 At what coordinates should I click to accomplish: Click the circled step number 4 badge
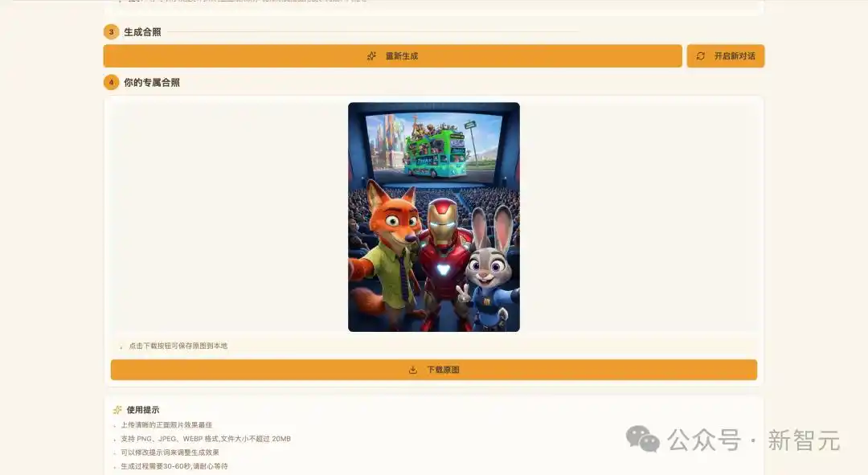[109, 82]
